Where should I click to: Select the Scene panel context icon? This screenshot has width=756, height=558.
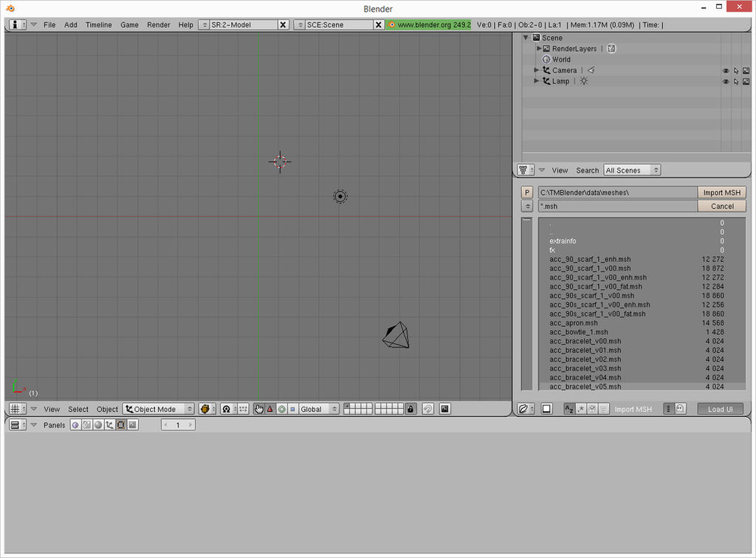point(133,424)
